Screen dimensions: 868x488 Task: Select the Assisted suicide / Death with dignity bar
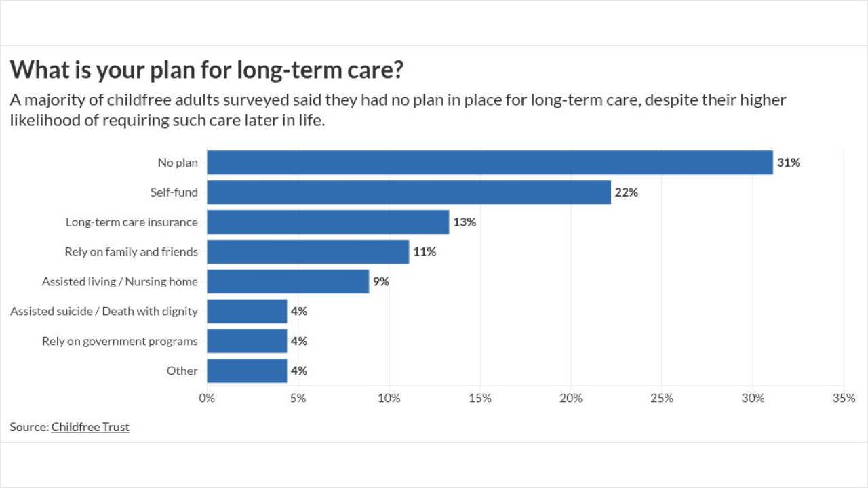(x=247, y=311)
